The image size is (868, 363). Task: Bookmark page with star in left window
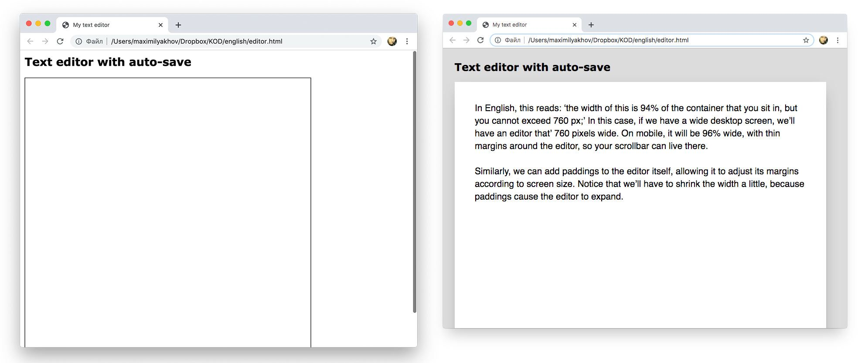coord(373,41)
